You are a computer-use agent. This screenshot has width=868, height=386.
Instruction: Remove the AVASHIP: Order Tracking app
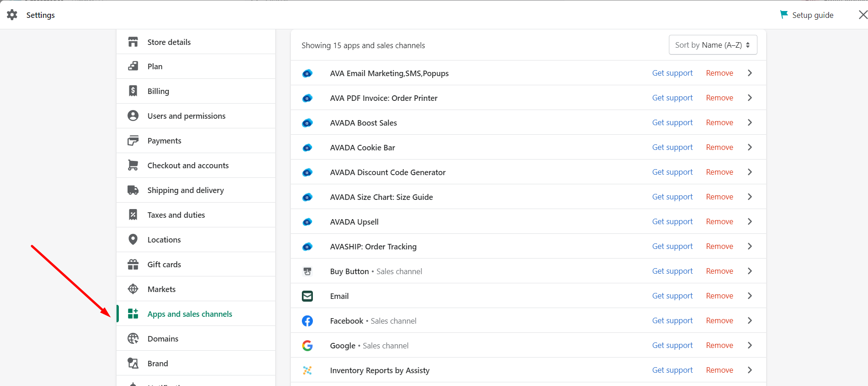[x=719, y=246]
